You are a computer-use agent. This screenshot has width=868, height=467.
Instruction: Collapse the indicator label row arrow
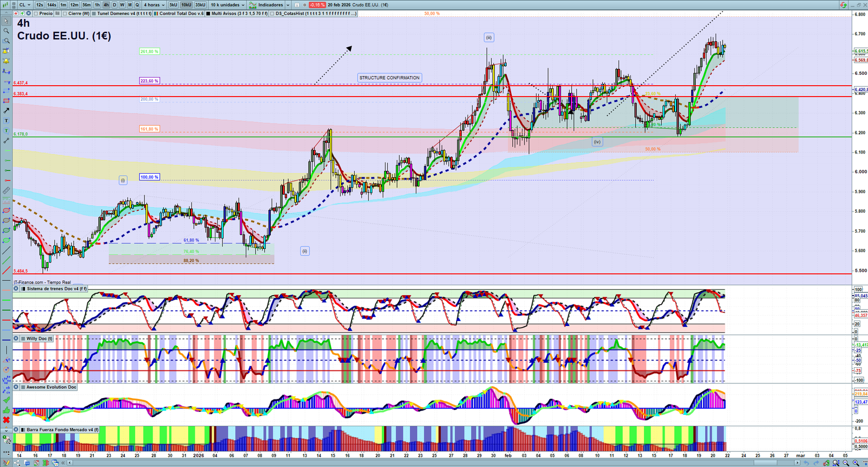tap(8, 13)
